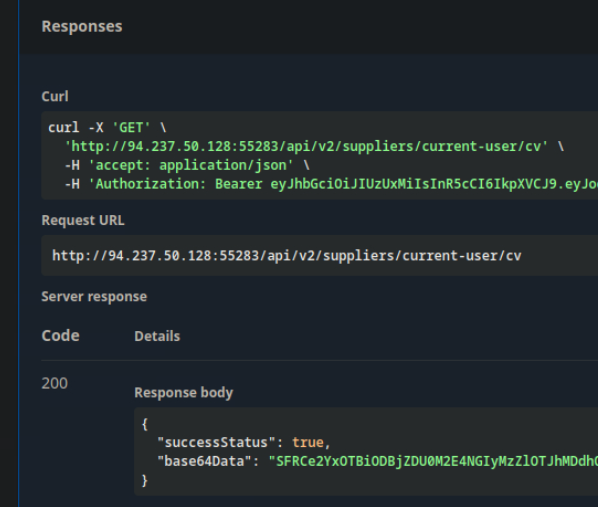Click the Request URL text box
The width and height of the screenshot is (598, 507).
(x=320, y=256)
